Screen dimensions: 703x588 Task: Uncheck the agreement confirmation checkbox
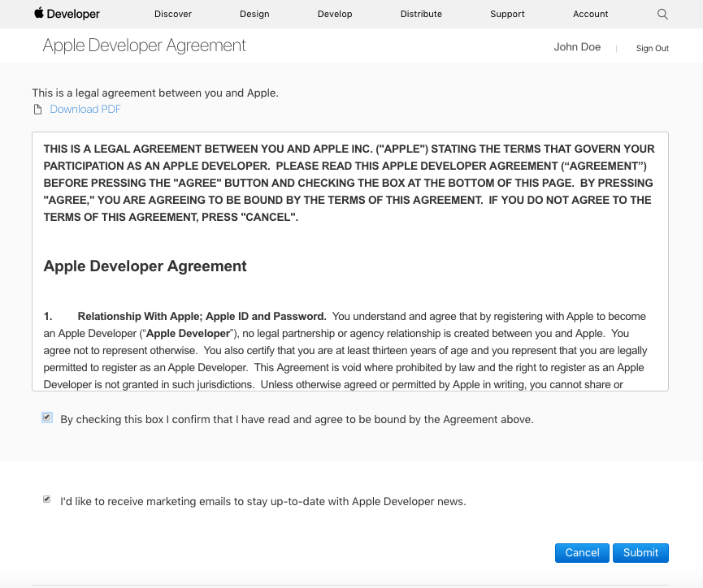point(47,417)
